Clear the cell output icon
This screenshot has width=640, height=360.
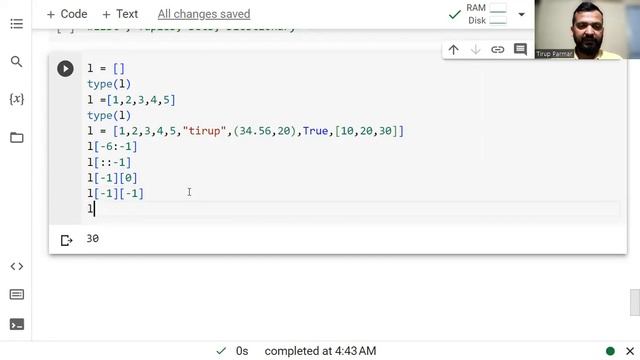pos(66,240)
